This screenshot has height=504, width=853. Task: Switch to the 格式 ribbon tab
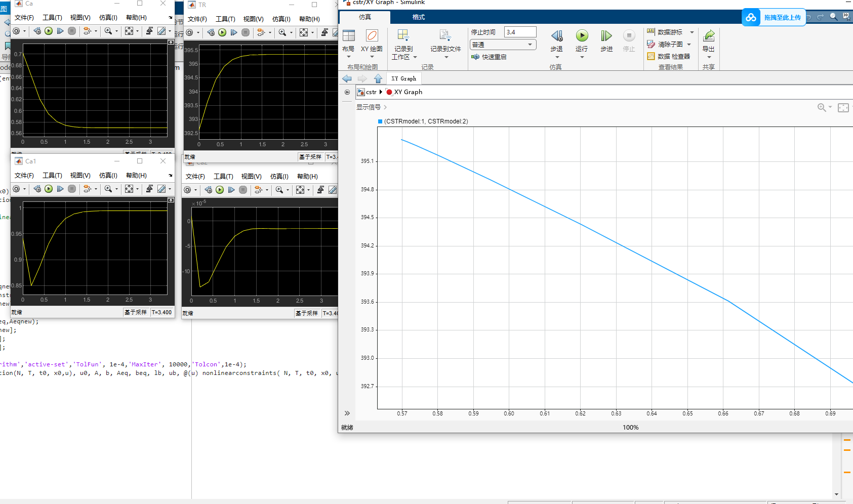click(418, 17)
